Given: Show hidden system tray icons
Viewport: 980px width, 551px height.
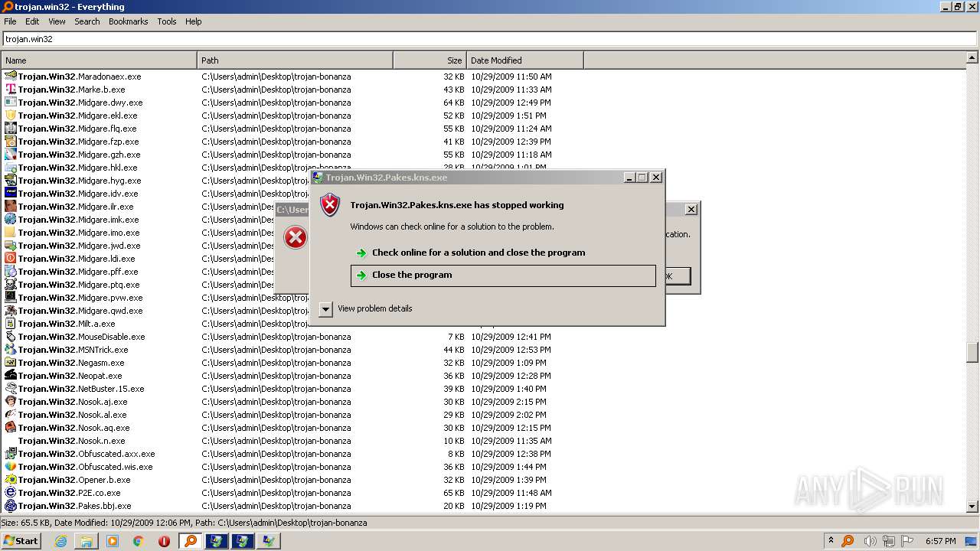Looking at the screenshot, I should point(831,541).
